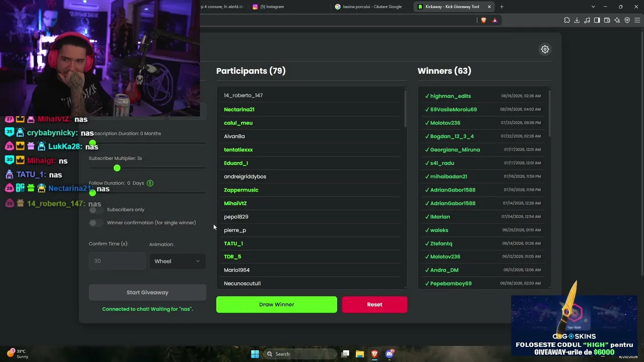Select participant Eduard_I
This screenshot has width=644, height=362.
click(x=236, y=163)
